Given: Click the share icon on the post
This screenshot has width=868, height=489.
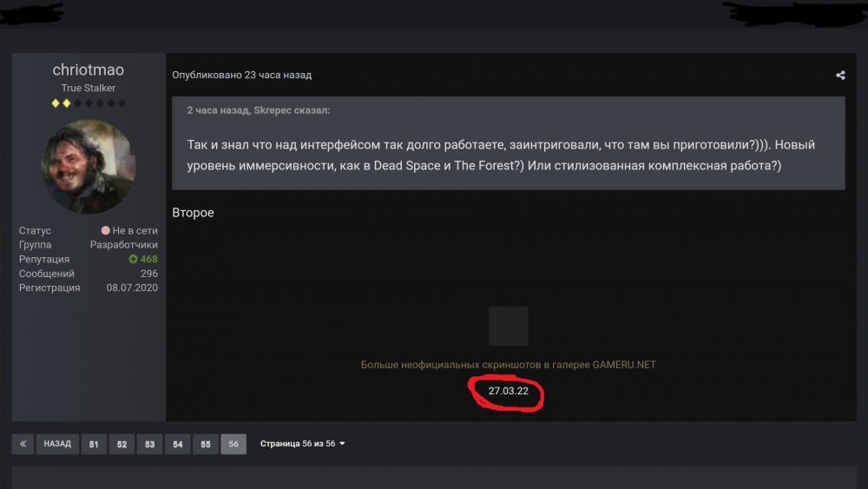Looking at the screenshot, I should click(x=840, y=75).
